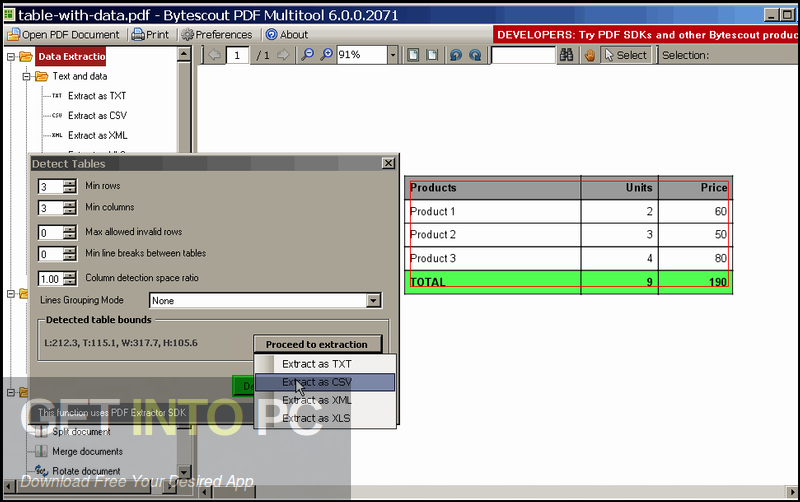Click the search text field in toolbar
This screenshot has height=502, width=800.
(x=523, y=55)
